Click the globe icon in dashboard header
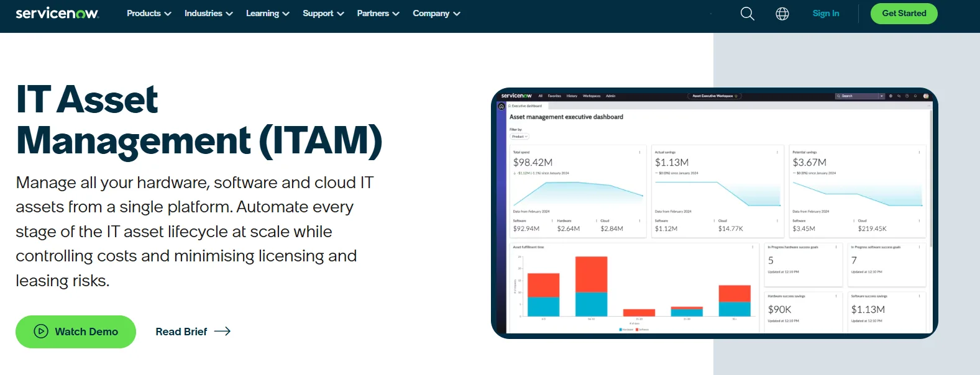The width and height of the screenshot is (980, 375). tap(891, 96)
